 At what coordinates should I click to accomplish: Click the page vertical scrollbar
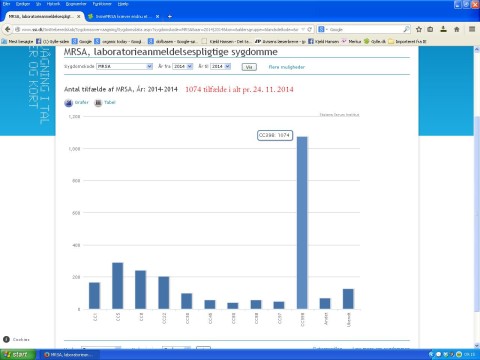tap(477, 197)
